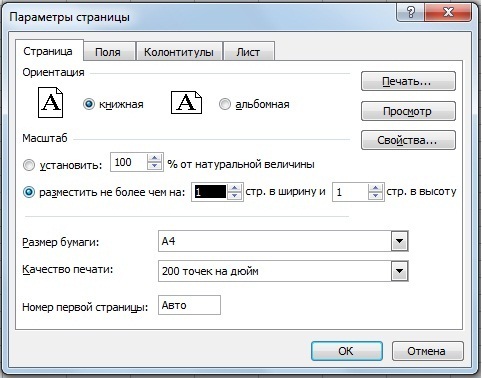Decrease pages tall with down arrow
Viewport: 482px width, 378px height.
point(376,196)
